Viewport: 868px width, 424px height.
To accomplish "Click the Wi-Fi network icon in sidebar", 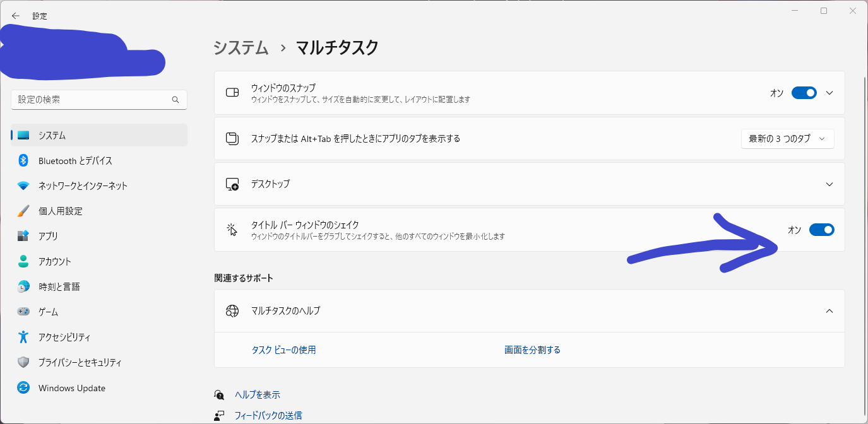I will click(23, 186).
